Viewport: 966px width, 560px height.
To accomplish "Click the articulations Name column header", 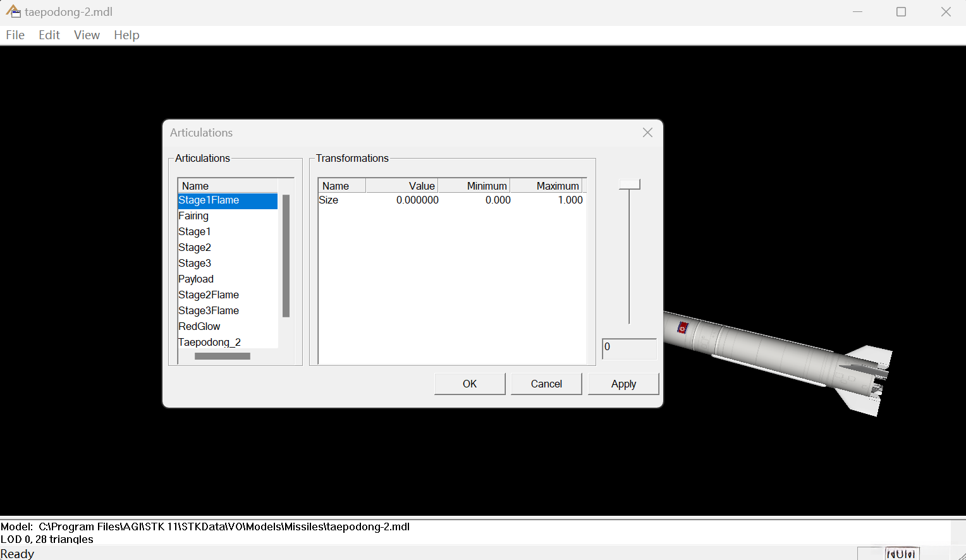I will [228, 186].
